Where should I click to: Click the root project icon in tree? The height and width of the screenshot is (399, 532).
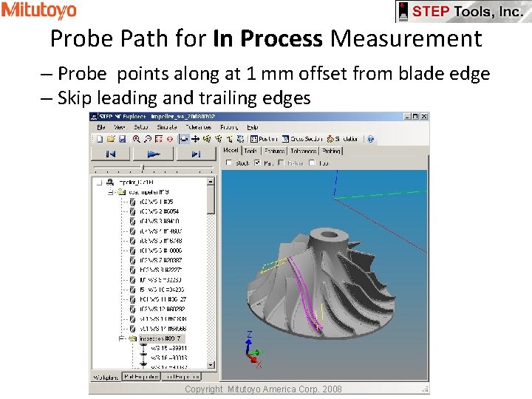110,183
